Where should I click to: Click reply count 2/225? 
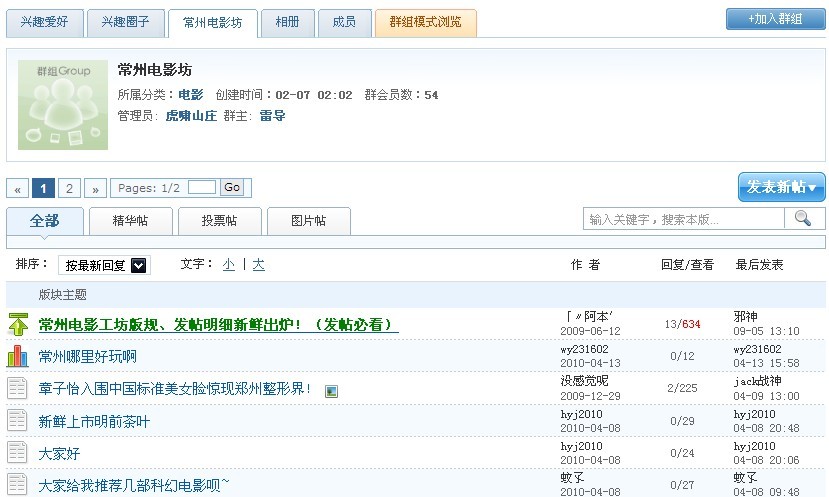682,388
